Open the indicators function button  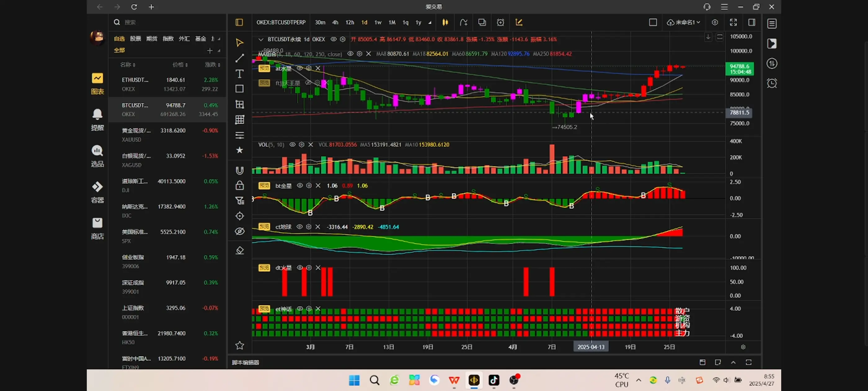(464, 22)
